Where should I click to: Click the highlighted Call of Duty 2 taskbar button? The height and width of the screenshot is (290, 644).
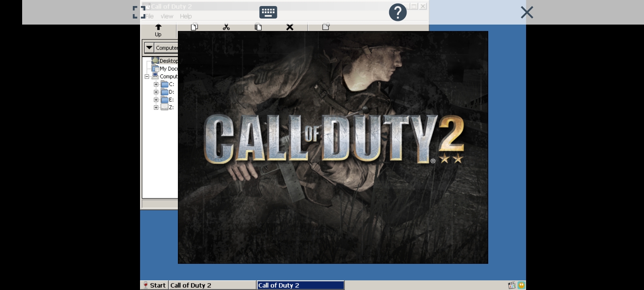pyautogui.click(x=300, y=285)
